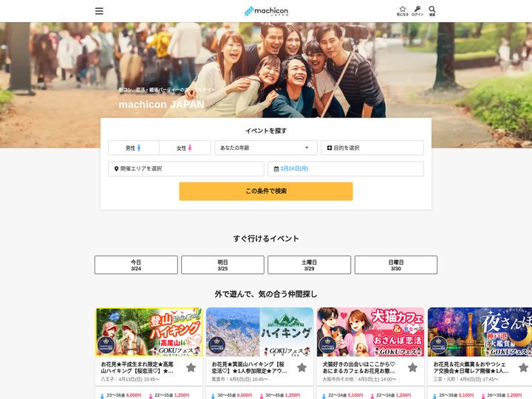Click この条件で検索 button

pos(266,191)
